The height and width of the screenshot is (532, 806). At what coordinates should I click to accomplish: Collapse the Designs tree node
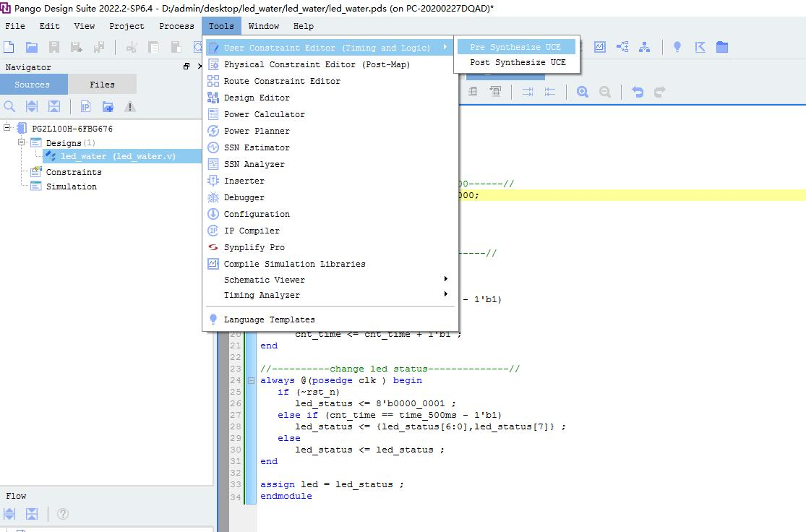click(21, 142)
